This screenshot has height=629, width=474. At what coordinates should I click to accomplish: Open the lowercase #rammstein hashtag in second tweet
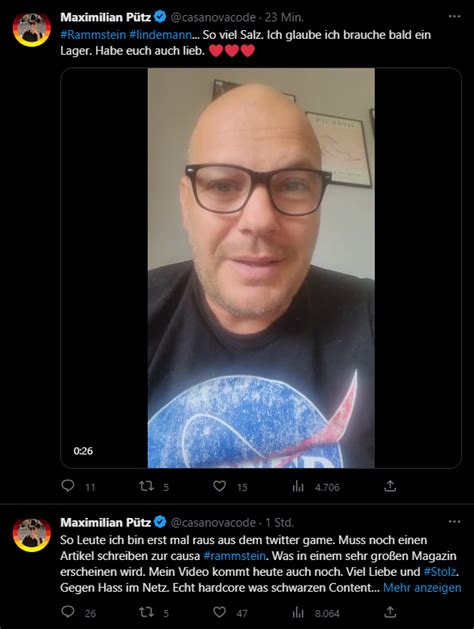point(234,556)
